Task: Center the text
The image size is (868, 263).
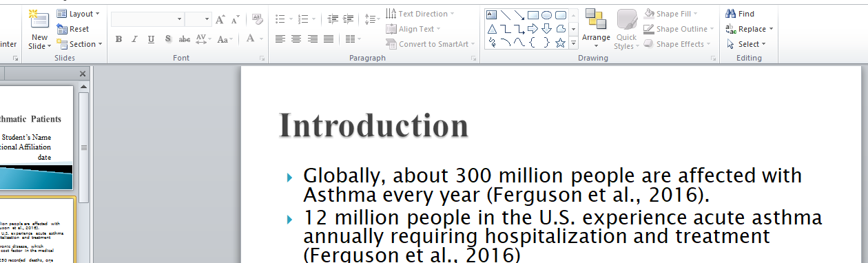Action: tap(296, 39)
